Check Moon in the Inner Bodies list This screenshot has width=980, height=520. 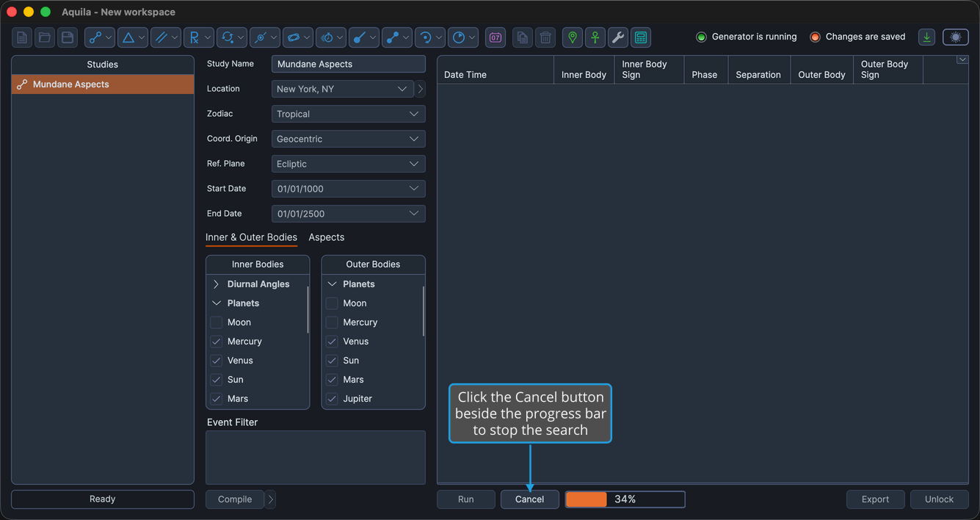coord(216,322)
